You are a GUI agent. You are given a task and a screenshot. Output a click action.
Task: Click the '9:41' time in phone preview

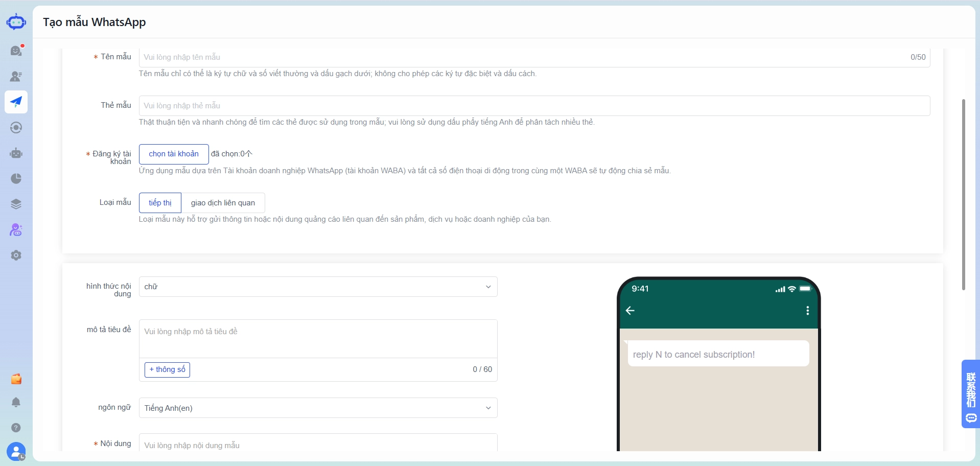coord(640,289)
